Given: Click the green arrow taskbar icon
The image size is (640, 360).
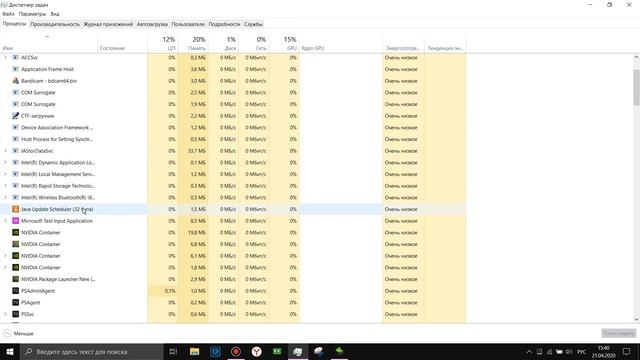Looking at the screenshot, I should [x=339, y=351].
